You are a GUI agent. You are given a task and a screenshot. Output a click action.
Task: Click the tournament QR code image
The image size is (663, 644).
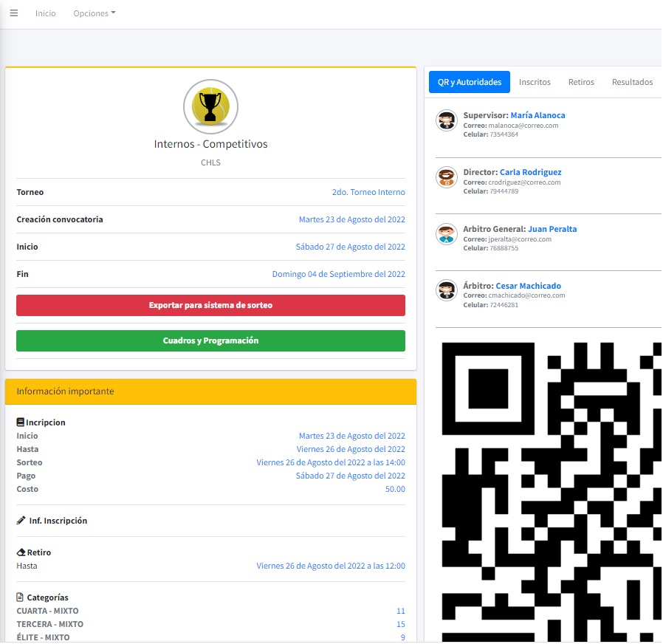click(x=550, y=487)
